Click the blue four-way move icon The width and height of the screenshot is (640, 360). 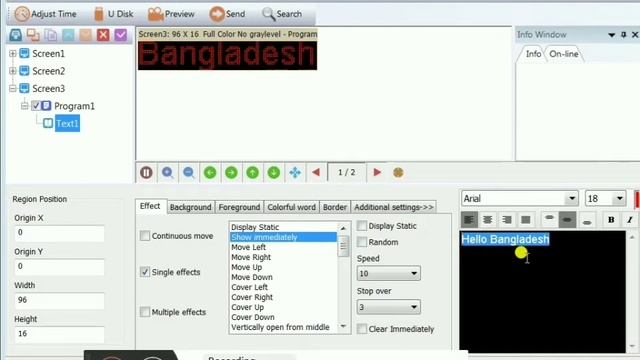point(295,173)
